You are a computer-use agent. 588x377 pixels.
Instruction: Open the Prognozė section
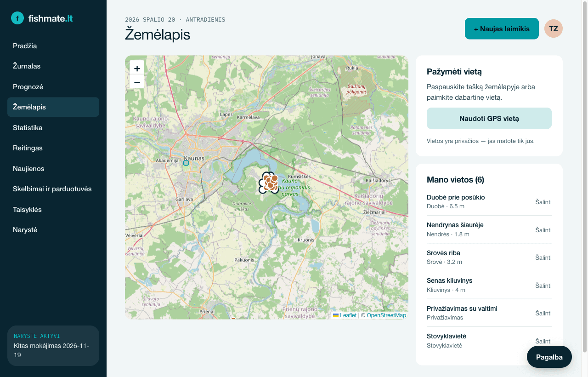53,87
